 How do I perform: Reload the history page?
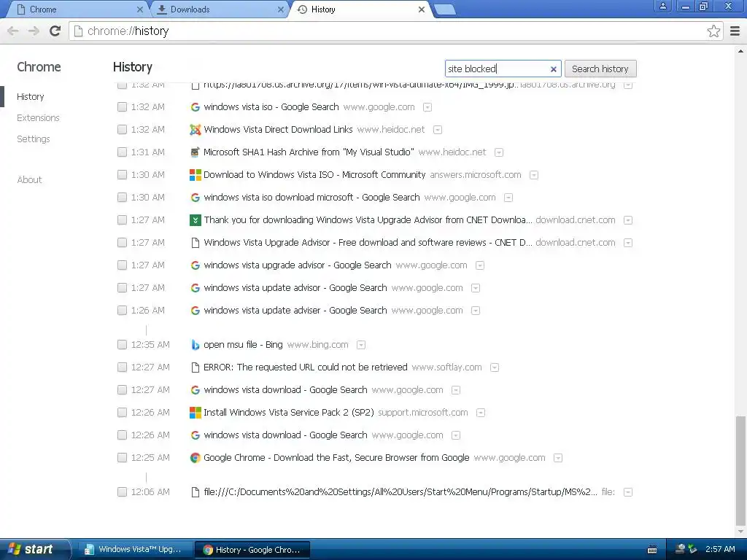[55, 31]
